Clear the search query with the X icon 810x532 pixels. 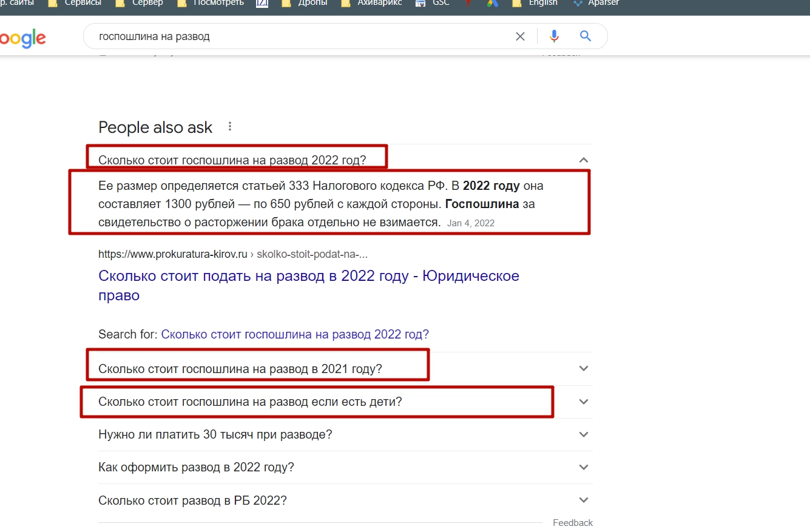pos(520,36)
